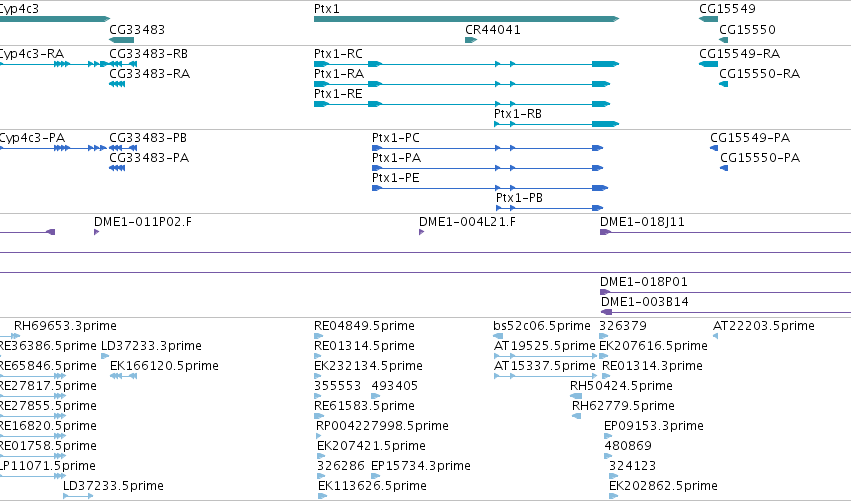The height and width of the screenshot is (501, 851).
Task: Click the DME1-018J11 feature label
Action: (642, 222)
